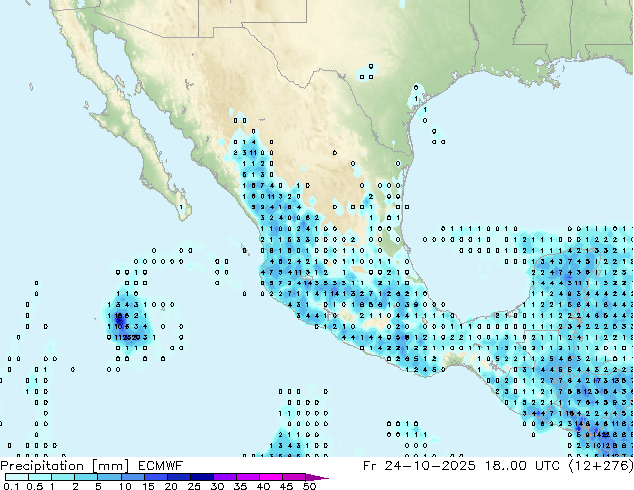
Task: Click the weekday "Fr" label
Action: pos(369,466)
